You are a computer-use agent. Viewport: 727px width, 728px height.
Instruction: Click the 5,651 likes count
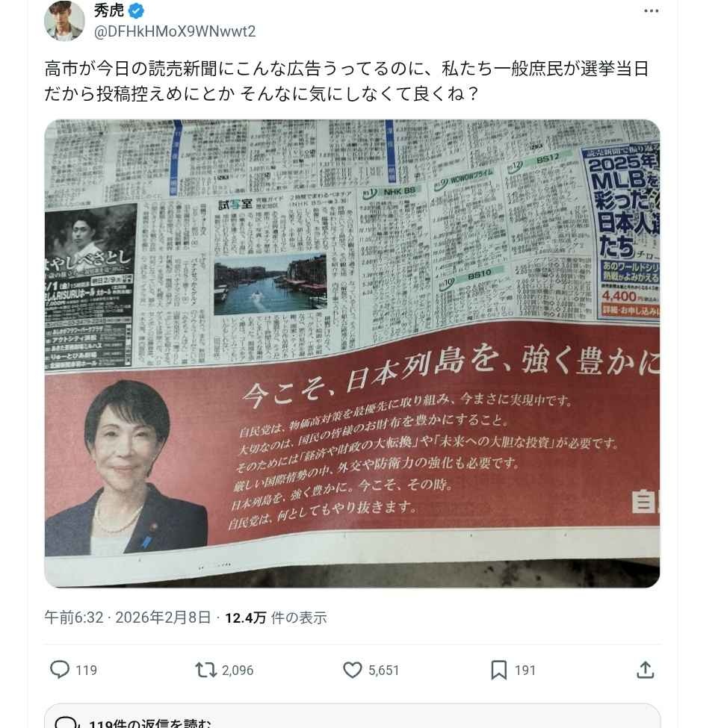(x=384, y=670)
